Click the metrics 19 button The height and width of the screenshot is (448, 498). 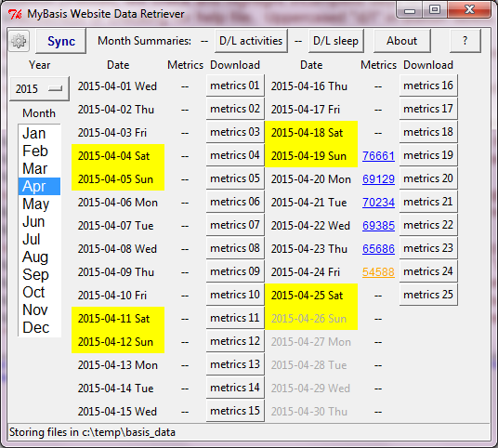(428, 155)
